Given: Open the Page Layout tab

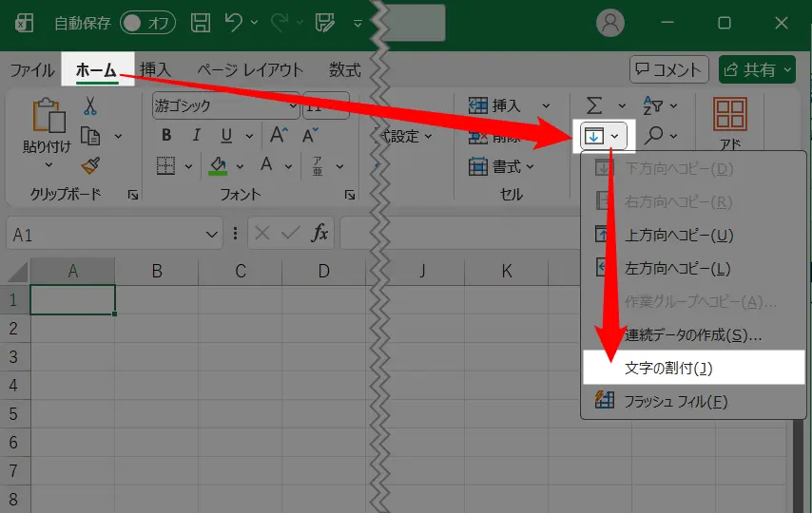Looking at the screenshot, I should tap(250, 69).
